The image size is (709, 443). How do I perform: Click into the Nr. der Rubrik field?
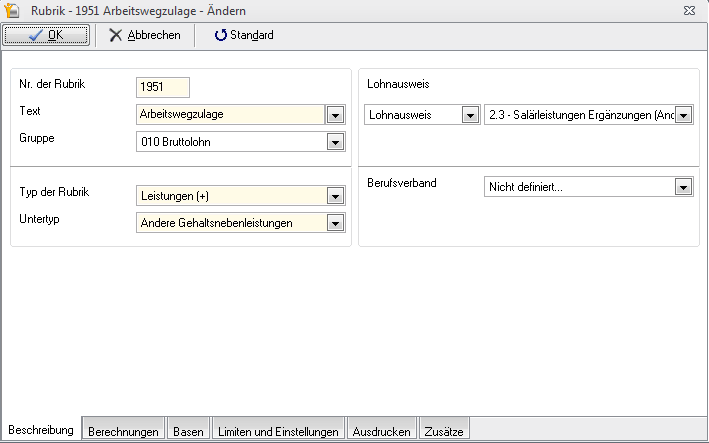point(162,87)
